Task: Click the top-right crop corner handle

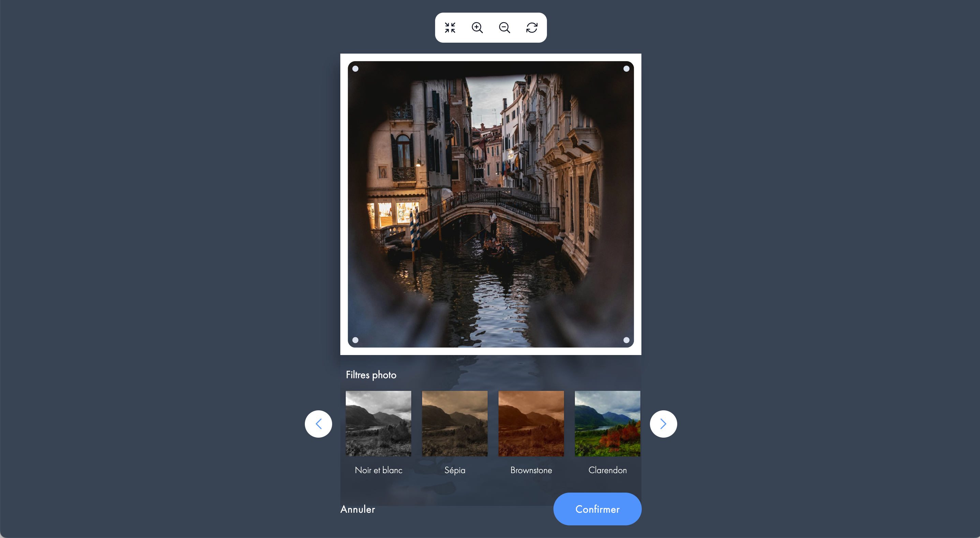Action: click(626, 69)
